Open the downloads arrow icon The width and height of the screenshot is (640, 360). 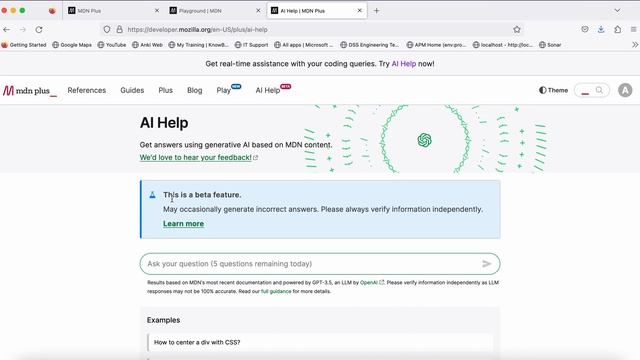pos(601,29)
